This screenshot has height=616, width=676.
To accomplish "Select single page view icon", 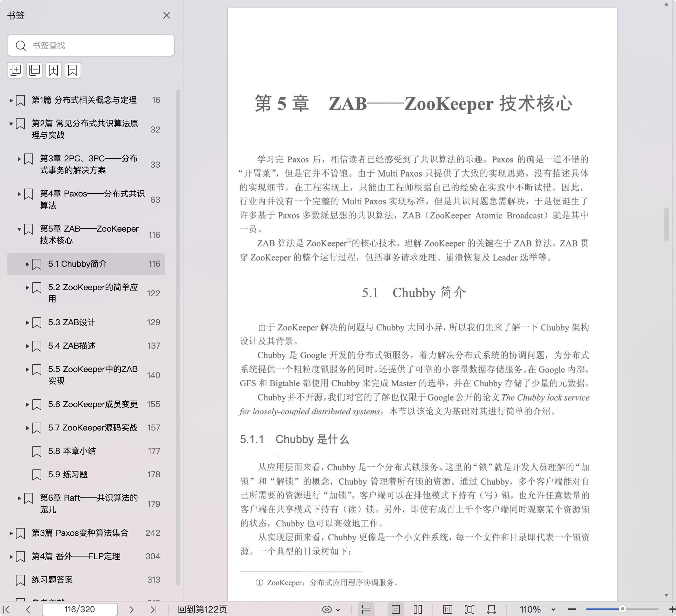I will tap(396, 609).
